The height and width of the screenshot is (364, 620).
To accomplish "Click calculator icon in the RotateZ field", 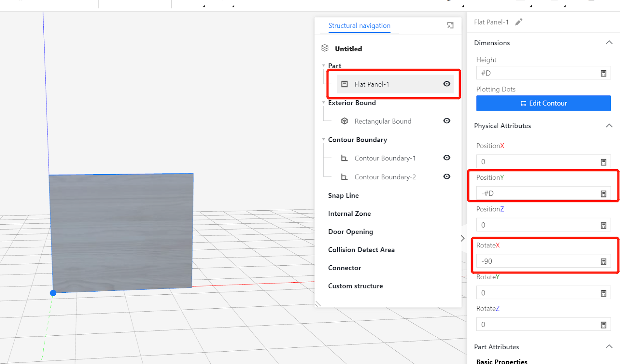I will (x=603, y=325).
